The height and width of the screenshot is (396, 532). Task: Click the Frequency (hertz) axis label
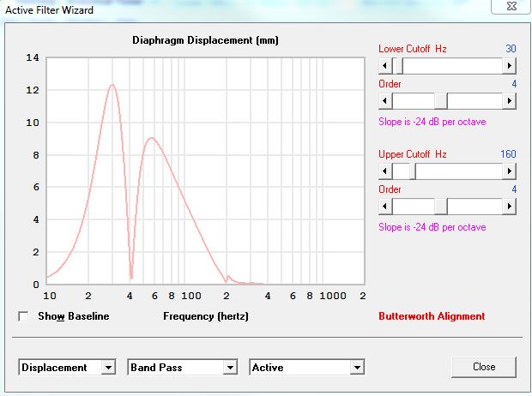(206, 316)
